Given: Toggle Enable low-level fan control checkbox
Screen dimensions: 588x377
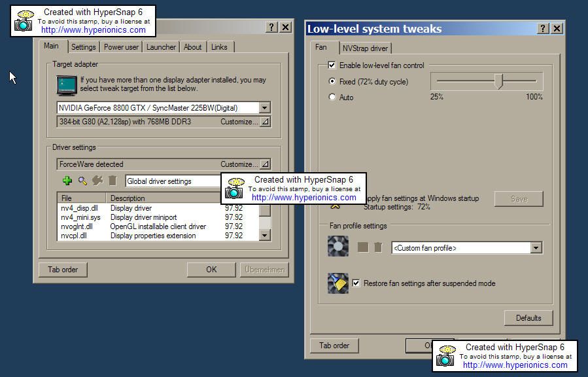Looking at the screenshot, I should tap(332, 65).
